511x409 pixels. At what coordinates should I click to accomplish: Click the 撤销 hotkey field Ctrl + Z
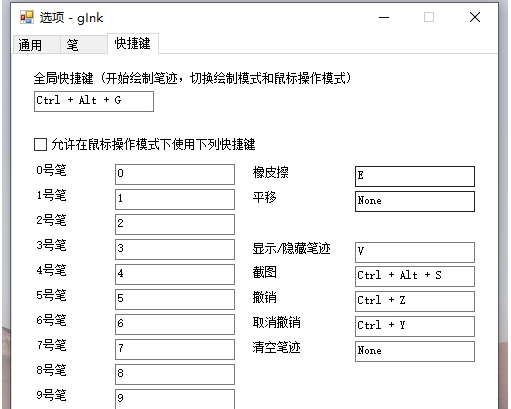click(415, 301)
